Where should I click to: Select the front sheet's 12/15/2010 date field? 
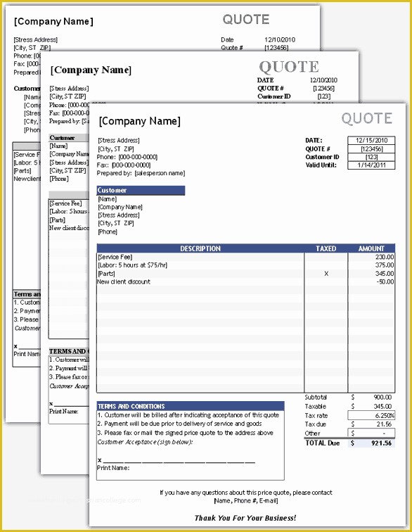tap(371, 141)
